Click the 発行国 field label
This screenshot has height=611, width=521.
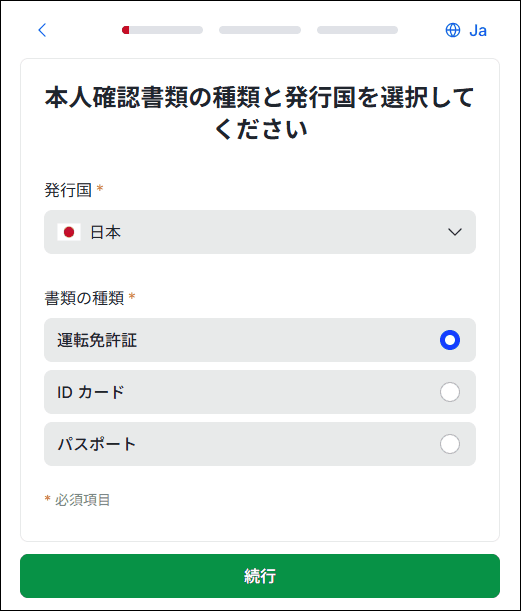tap(68, 190)
